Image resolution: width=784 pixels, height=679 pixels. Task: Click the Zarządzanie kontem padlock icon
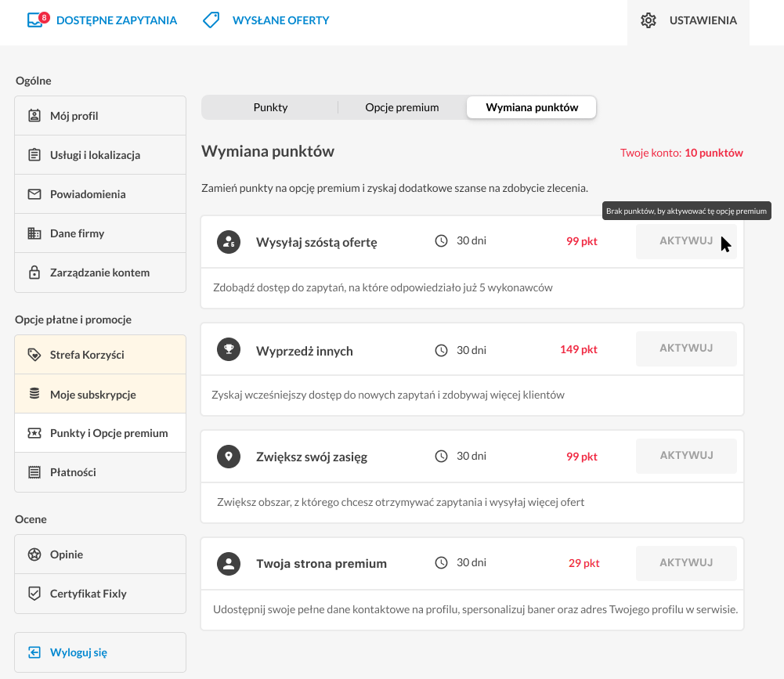tap(34, 273)
